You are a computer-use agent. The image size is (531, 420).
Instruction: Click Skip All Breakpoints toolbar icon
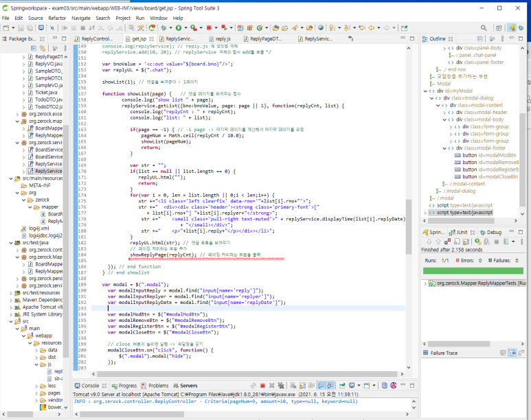point(52,27)
